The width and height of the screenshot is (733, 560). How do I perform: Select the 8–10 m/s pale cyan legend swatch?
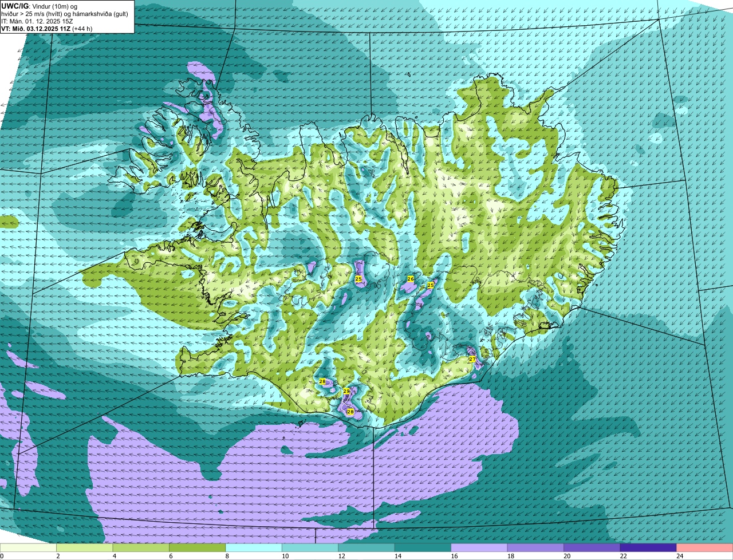click(254, 547)
